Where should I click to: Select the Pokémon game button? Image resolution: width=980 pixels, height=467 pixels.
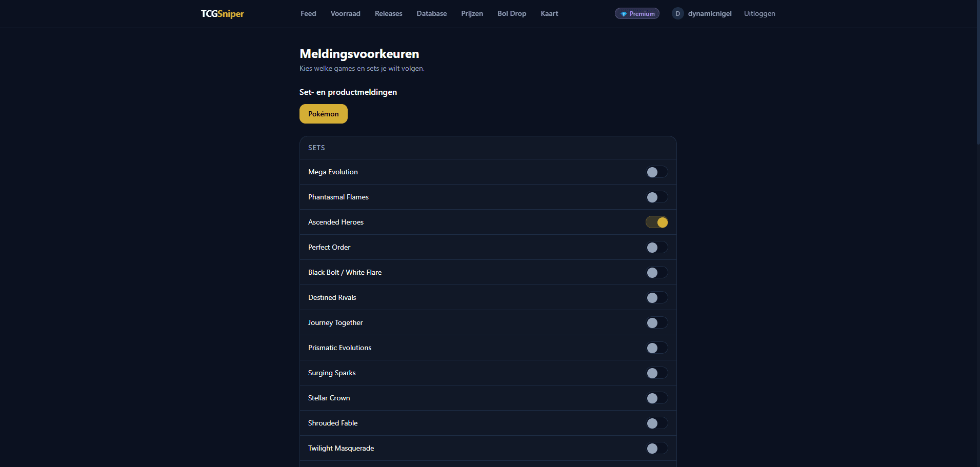click(323, 114)
